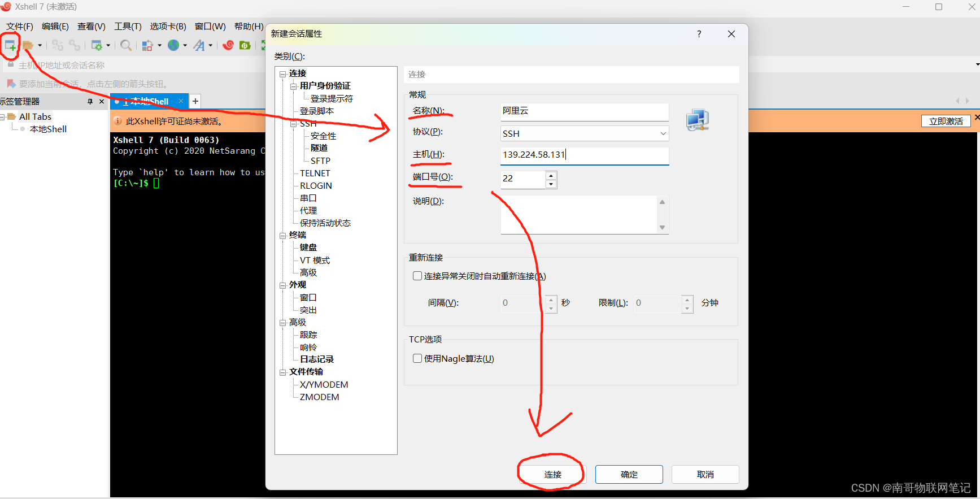Click the dialog help question mark button
The width and height of the screenshot is (980, 499).
click(699, 34)
